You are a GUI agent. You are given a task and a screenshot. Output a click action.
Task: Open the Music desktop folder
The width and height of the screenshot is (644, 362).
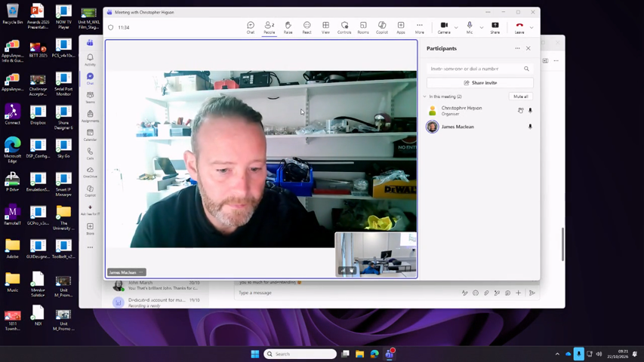click(12, 282)
